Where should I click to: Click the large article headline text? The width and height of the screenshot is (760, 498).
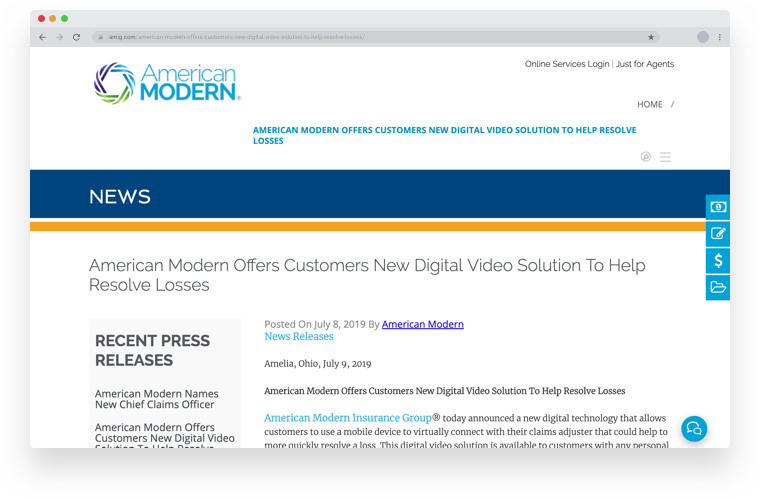click(x=367, y=275)
